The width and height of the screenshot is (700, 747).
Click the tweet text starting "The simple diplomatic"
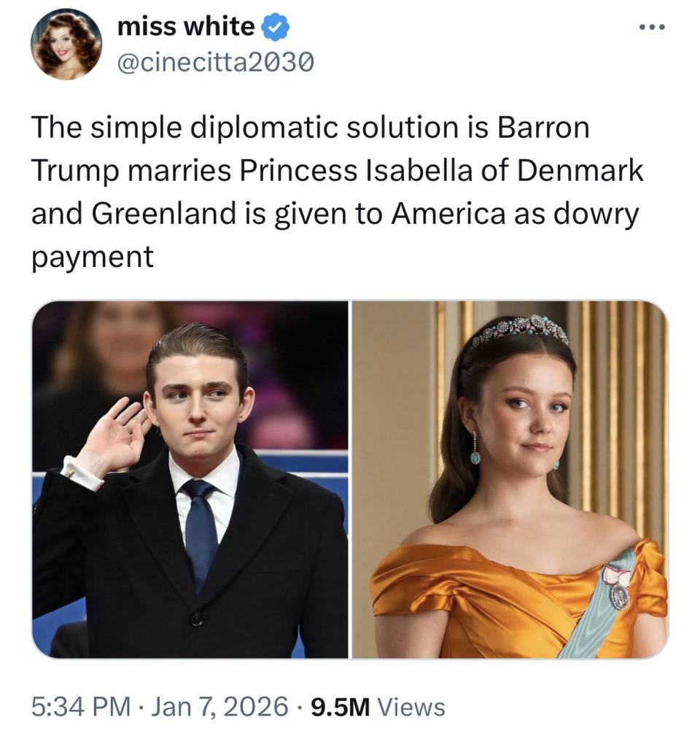pyautogui.click(x=337, y=193)
